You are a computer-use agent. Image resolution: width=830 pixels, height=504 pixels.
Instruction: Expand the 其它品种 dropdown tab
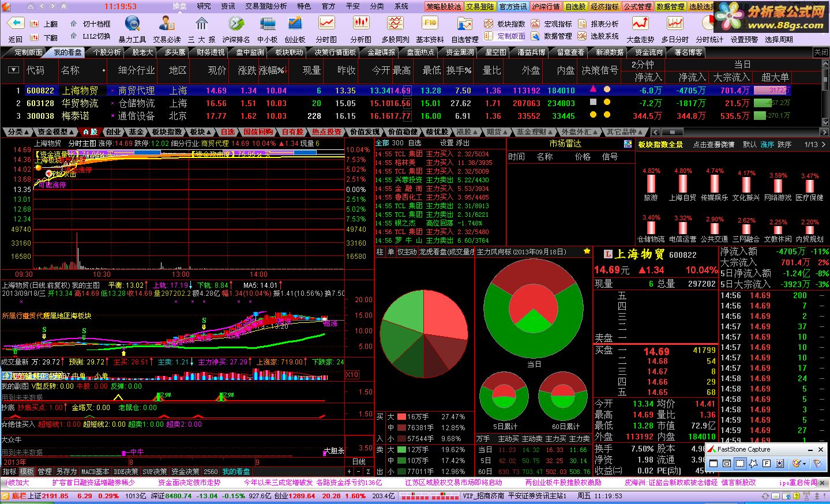coord(624,132)
